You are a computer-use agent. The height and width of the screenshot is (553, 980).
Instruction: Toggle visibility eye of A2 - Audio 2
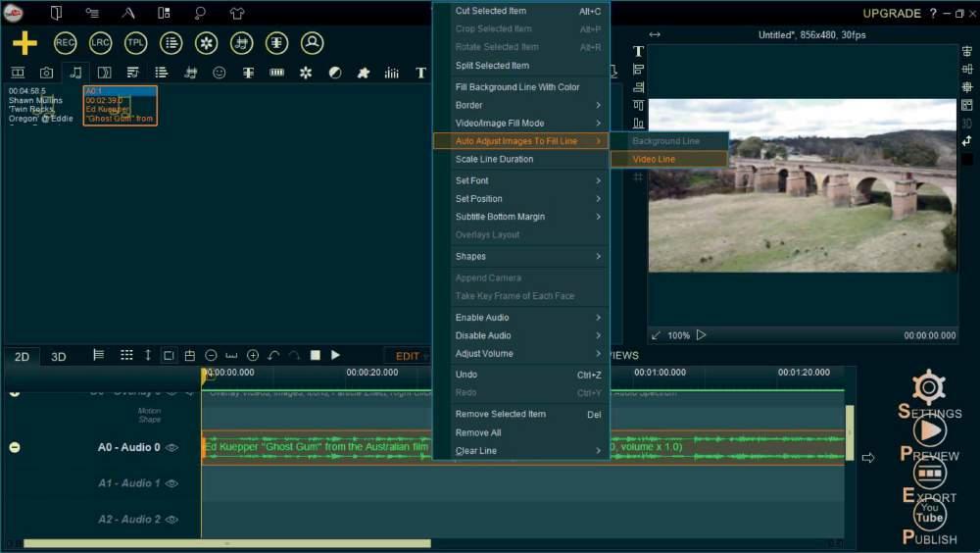pos(171,520)
